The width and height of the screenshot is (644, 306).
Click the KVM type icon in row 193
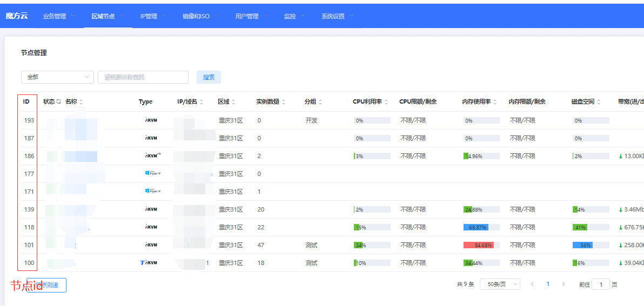click(151, 120)
